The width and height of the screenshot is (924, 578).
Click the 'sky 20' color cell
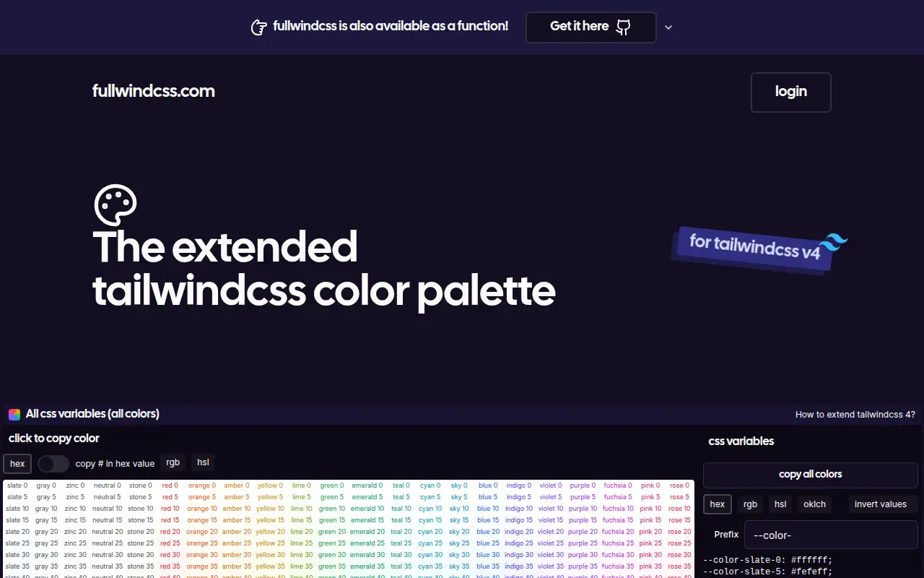click(x=459, y=532)
